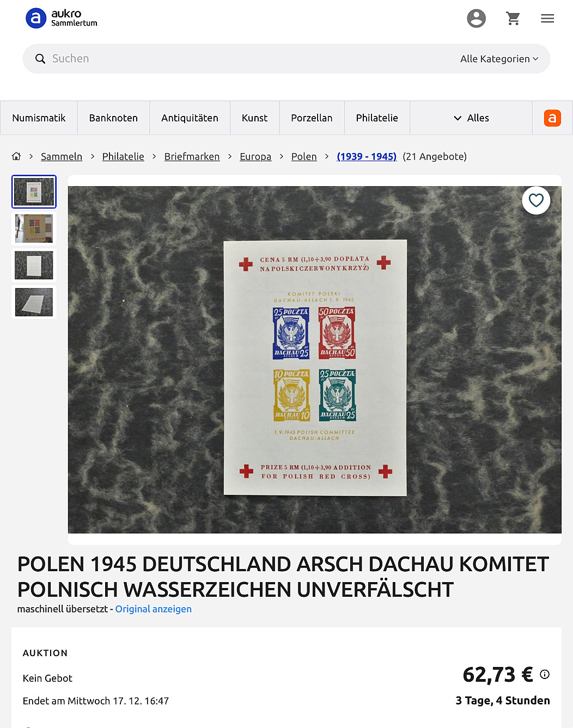Open the (1939 - 1945) breadcrumb link
573x728 pixels.
pyautogui.click(x=367, y=156)
